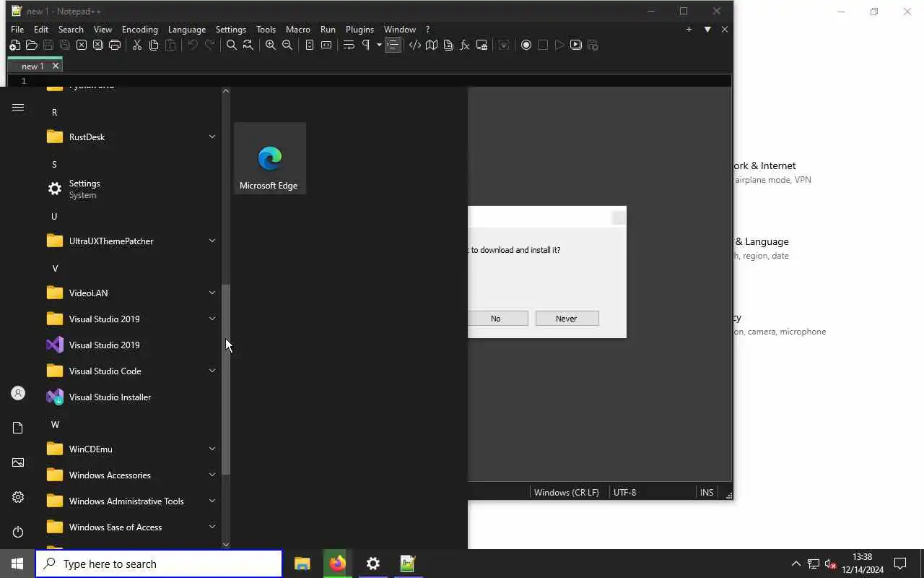Screen dimensions: 924x578
Task: Click the Replace toolbar icon
Action: click(248, 45)
